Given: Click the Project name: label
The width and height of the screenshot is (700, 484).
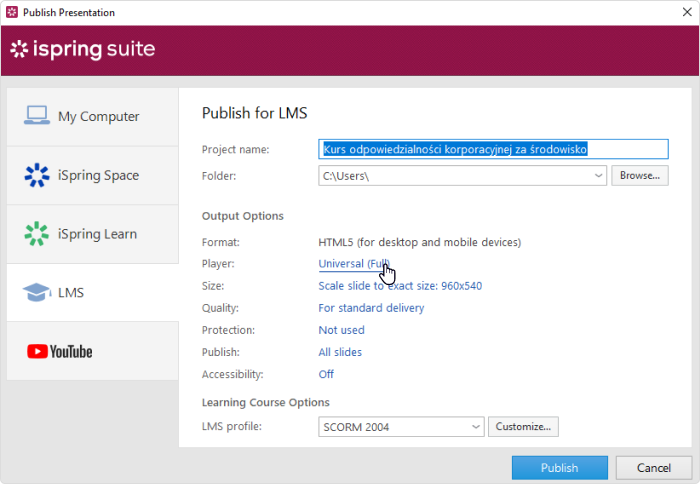Looking at the screenshot, I should click(235, 150).
